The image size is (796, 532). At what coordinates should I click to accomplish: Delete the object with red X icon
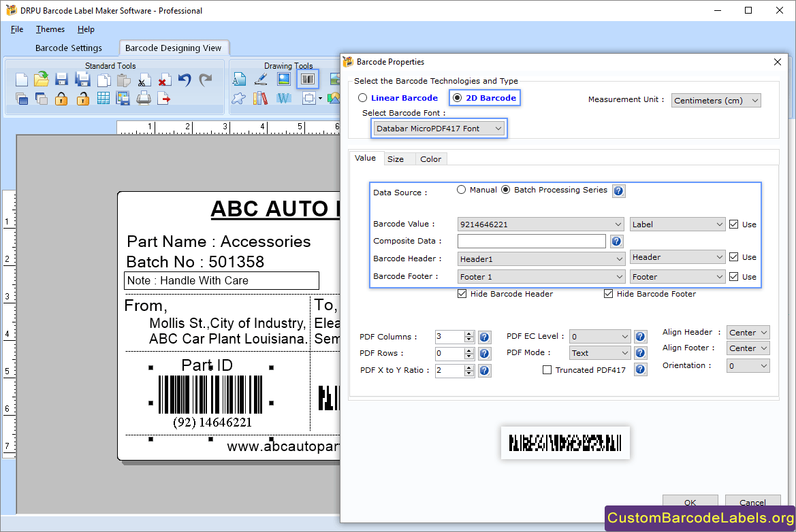164,80
